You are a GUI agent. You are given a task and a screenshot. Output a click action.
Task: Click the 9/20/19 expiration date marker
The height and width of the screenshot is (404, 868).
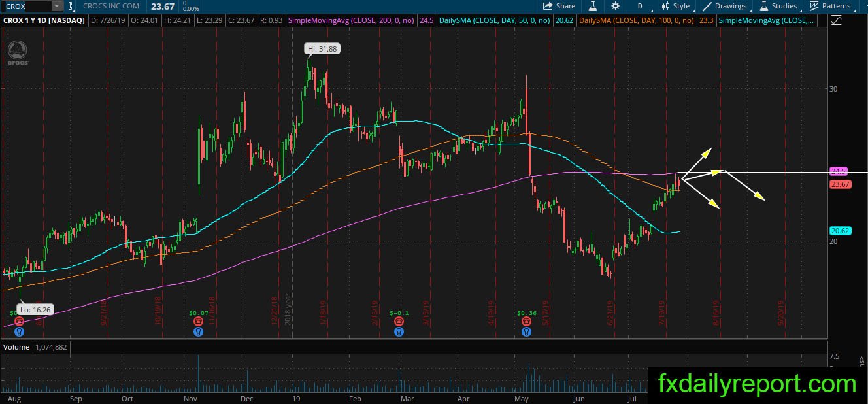[x=780, y=313]
